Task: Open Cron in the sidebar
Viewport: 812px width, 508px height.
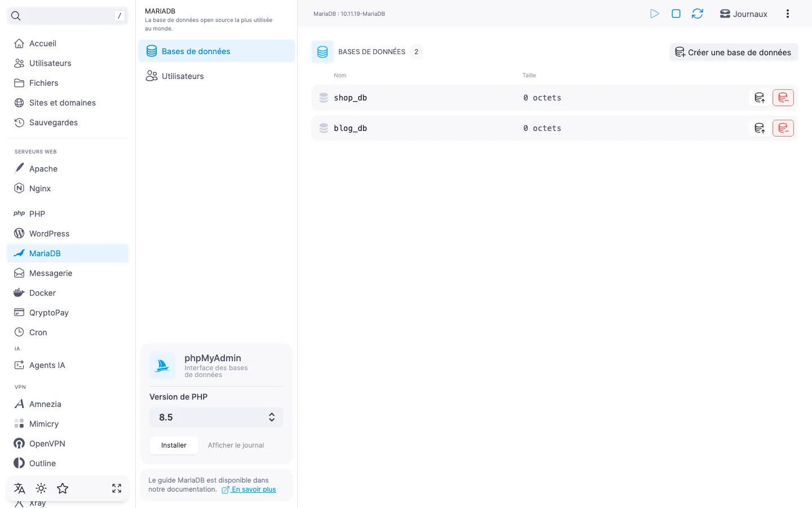Action: coord(68,332)
